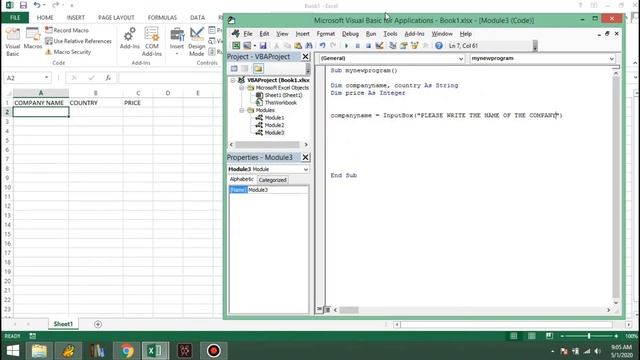The width and height of the screenshot is (640, 360).
Task: Open the Name Box dropdown arrow
Action: (x=47, y=78)
